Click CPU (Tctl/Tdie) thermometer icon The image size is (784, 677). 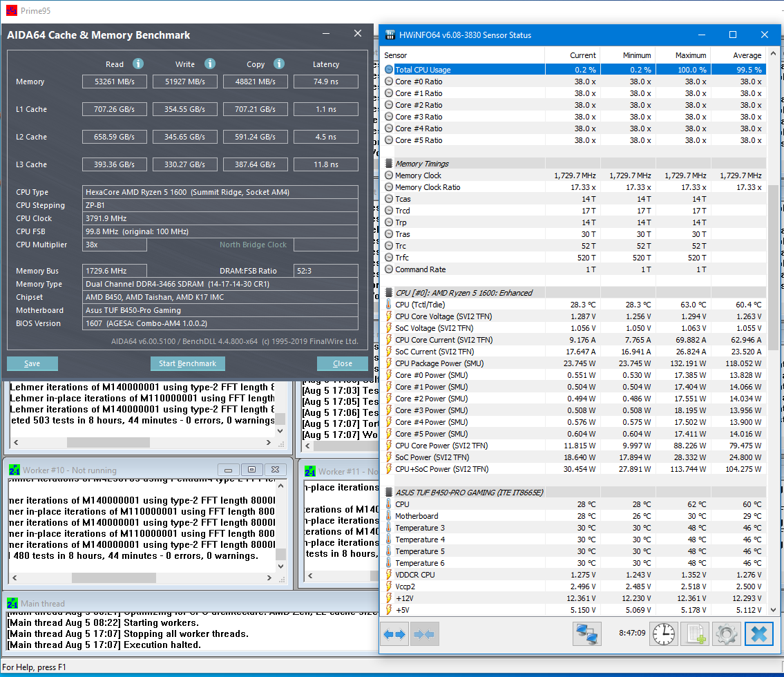[x=388, y=304]
